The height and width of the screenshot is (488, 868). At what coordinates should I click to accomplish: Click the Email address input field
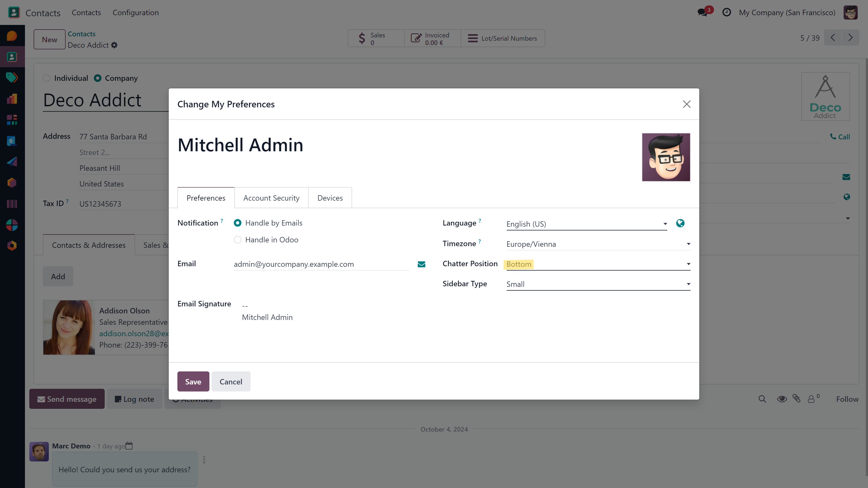321,264
